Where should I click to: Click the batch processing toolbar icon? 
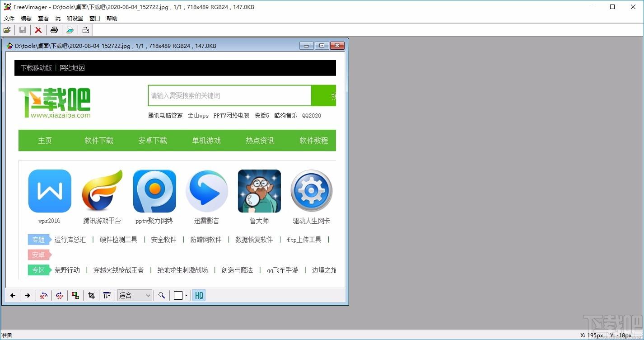[x=86, y=30]
